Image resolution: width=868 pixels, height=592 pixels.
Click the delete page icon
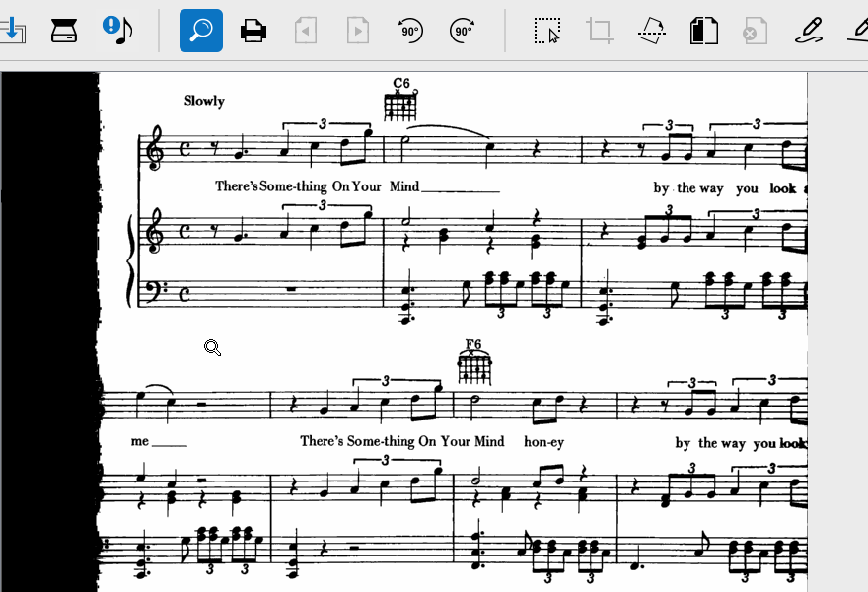click(755, 31)
